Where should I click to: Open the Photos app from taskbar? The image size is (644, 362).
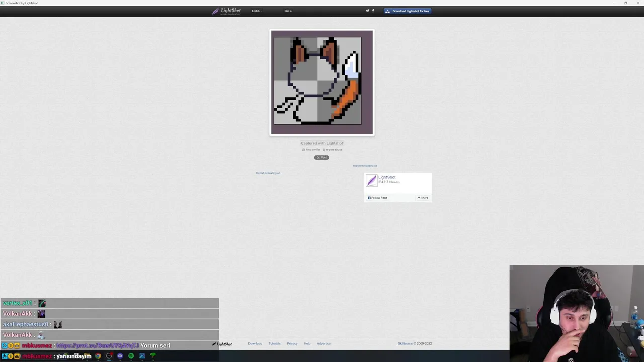[142, 356]
